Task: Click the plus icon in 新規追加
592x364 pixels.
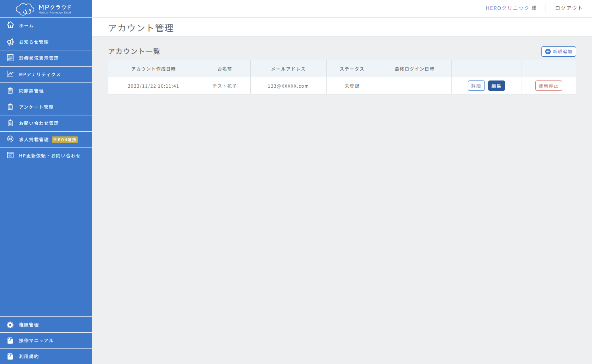Action: [548, 52]
